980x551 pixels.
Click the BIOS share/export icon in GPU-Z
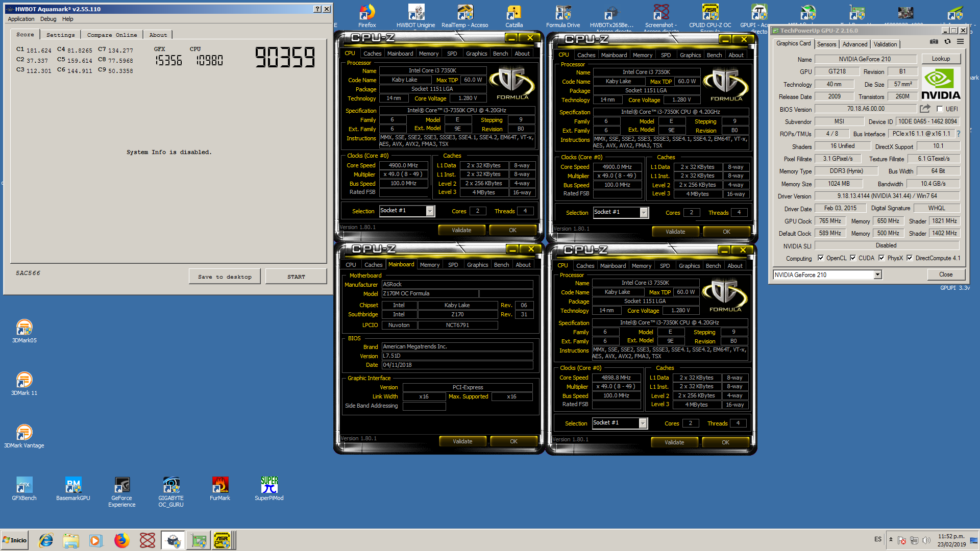coord(925,109)
